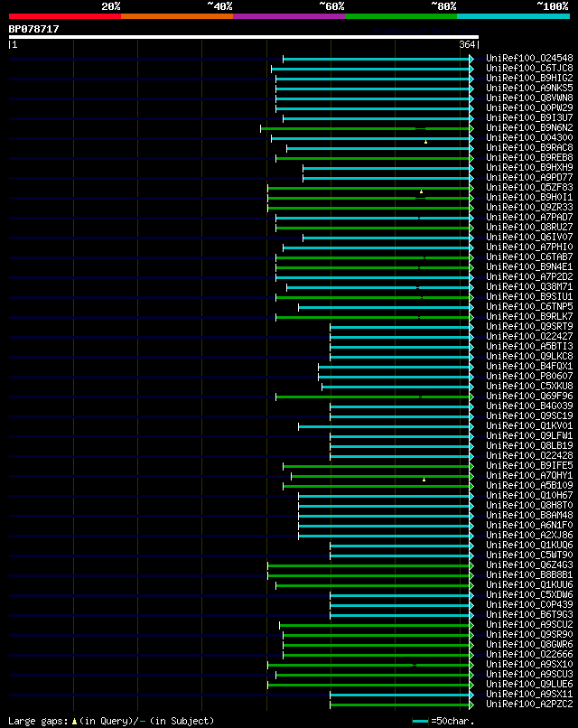Click the orange ~40% identity legend bar
The width and height of the screenshot is (578, 728).
(177, 16)
